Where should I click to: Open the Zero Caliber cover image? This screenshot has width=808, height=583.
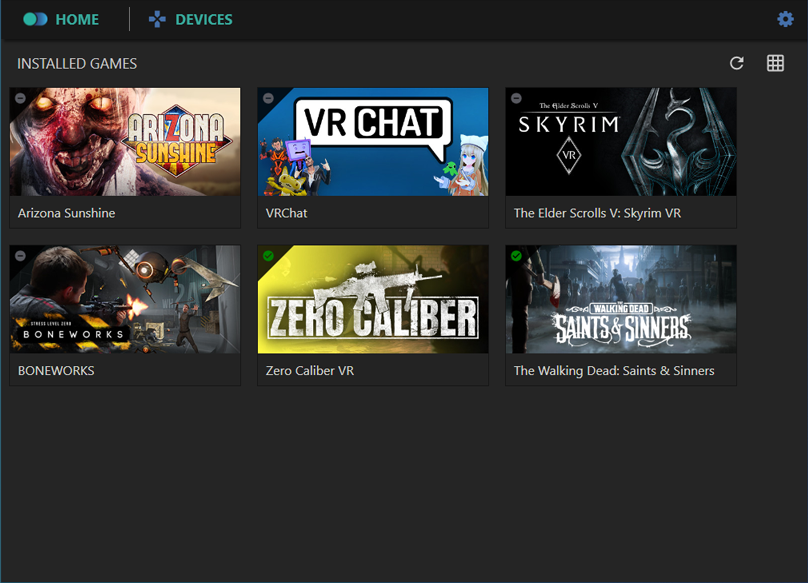click(373, 300)
